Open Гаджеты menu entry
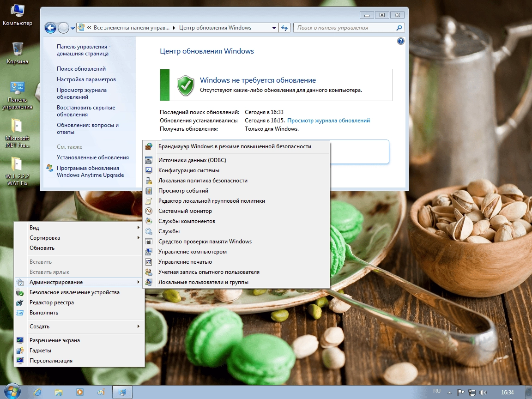The height and width of the screenshot is (399, 532). [79, 351]
